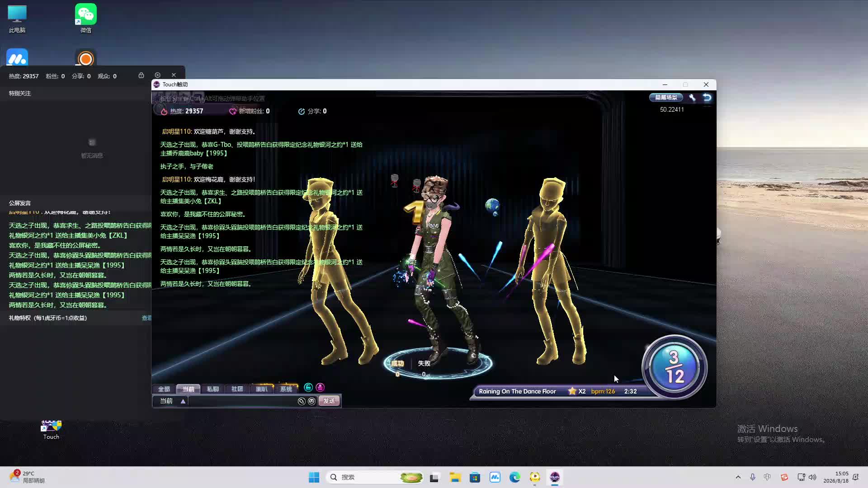Click the microphone tray icon
868x488 pixels.
click(x=753, y=477)
